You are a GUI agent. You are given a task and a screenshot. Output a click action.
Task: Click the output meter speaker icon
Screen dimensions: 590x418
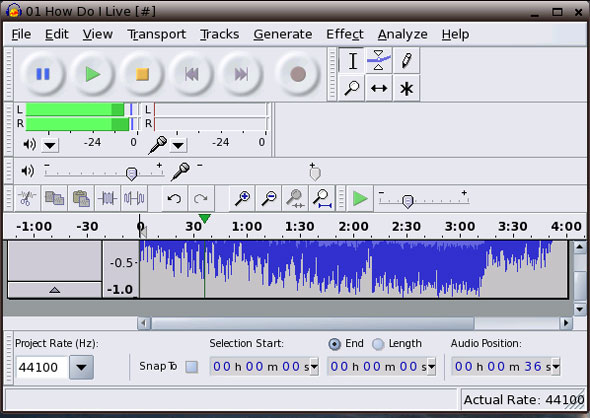[29, 144]
